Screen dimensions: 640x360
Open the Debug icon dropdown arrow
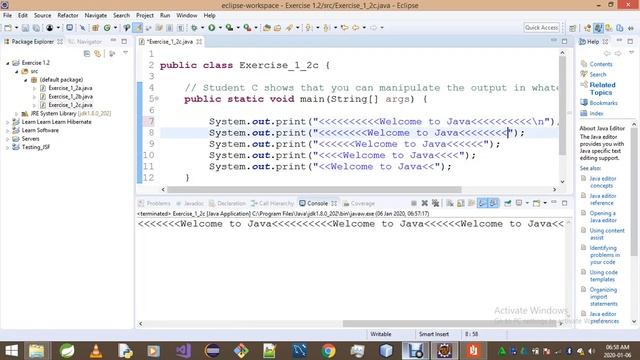click(202, 28)
